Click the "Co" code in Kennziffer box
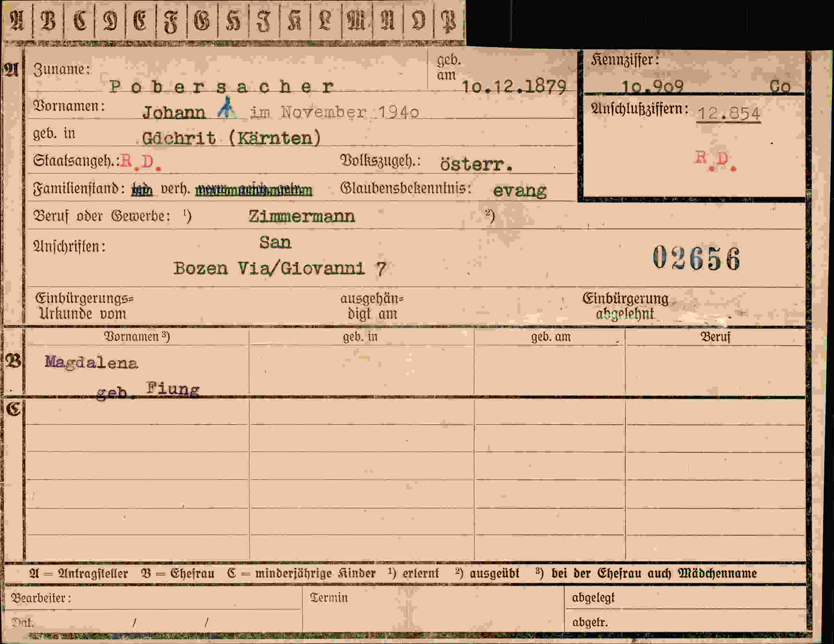 coord(779,87)
